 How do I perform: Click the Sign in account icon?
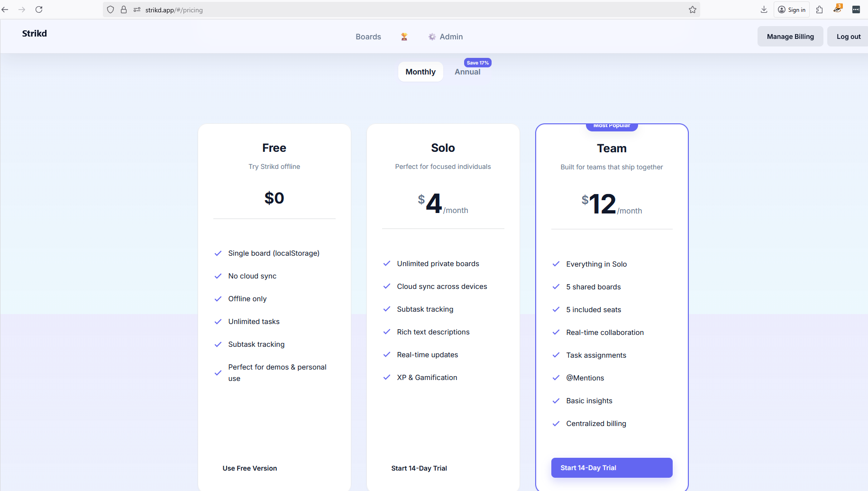coord(783,9)
